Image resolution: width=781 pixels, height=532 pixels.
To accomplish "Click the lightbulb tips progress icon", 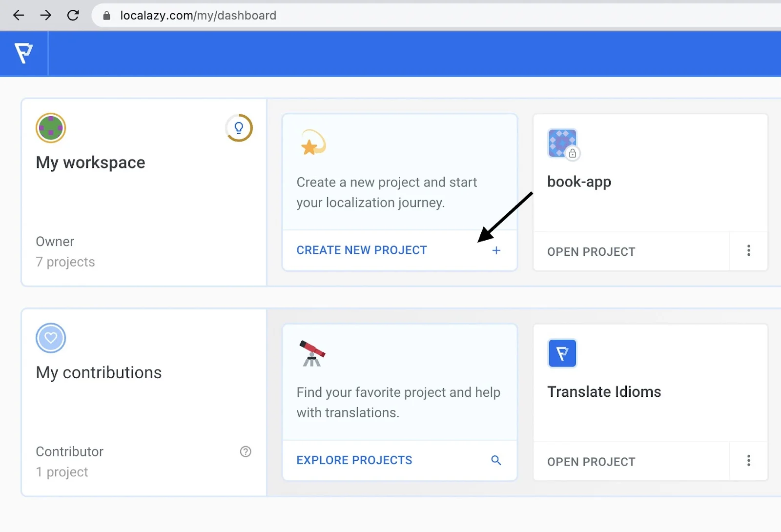I will pyautogui.click(x=239, y=128).
